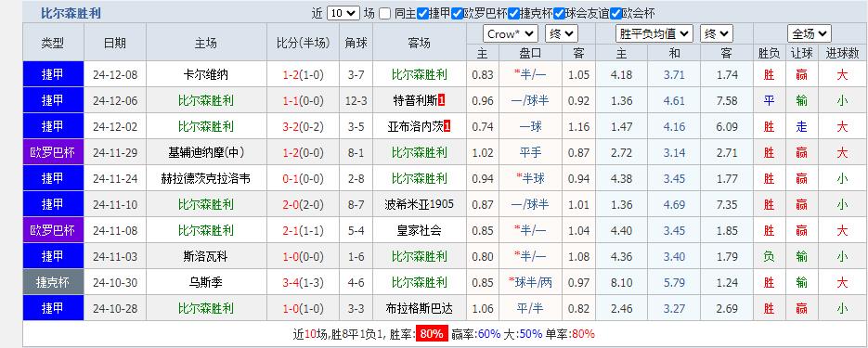Click the handicap 平手
The image size is (868, 348).
point(530,153)
